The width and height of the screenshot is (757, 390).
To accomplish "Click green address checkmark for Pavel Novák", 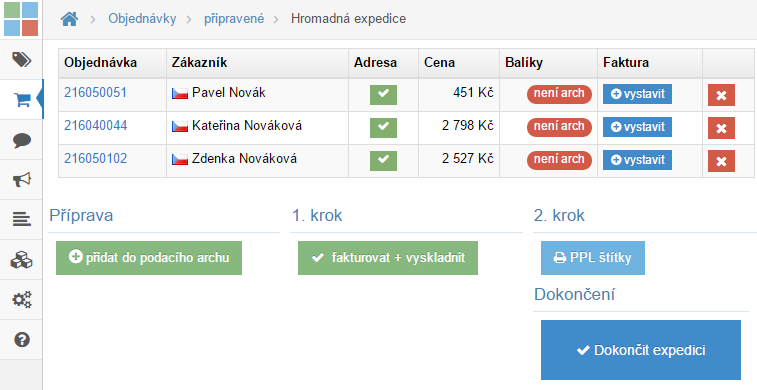I will click(x=383, y=95).
